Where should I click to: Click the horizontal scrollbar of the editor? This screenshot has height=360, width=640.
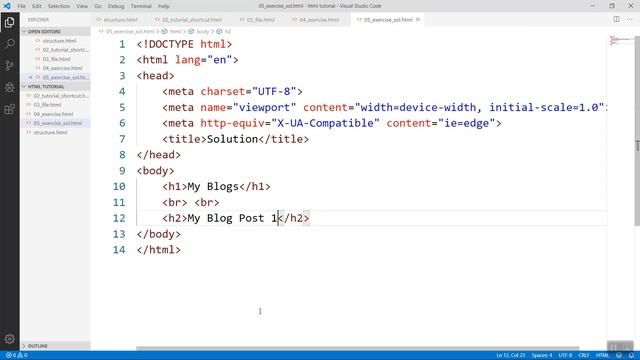coord(357,348)
